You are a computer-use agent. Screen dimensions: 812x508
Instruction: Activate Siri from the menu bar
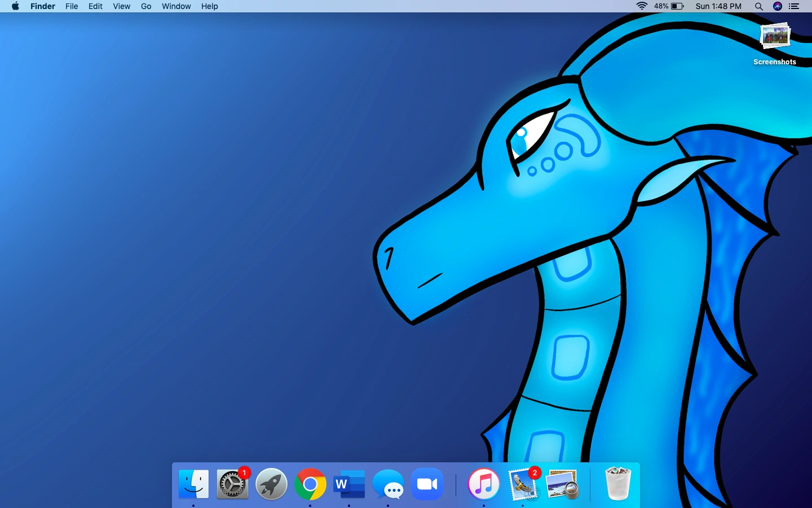[x=778, y=6]
